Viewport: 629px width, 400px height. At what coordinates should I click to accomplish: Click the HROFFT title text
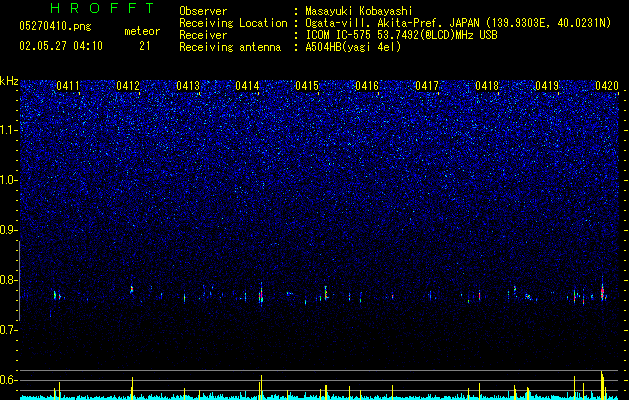tap(103, 8)
